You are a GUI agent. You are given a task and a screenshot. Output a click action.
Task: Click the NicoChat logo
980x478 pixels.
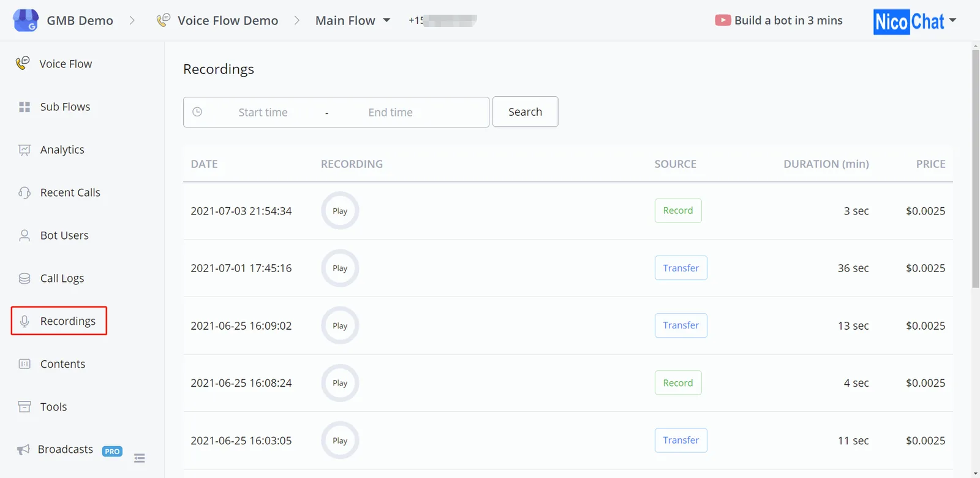(909, 21)
